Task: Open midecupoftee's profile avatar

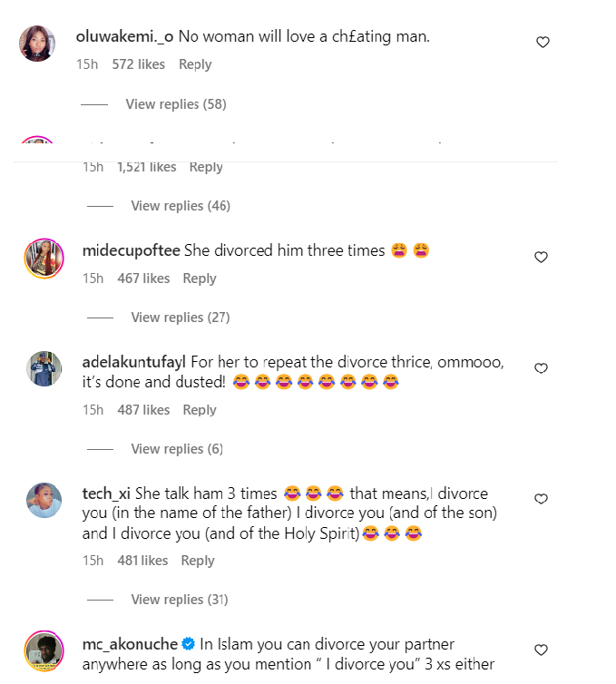Action: tap(43, 258)
